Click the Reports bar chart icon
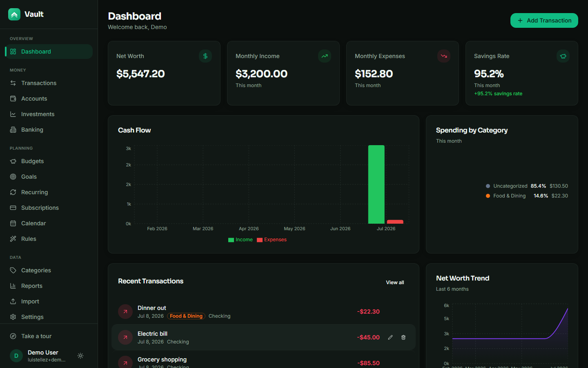Screen dimensions: 588x368 (x=13, y=286)
